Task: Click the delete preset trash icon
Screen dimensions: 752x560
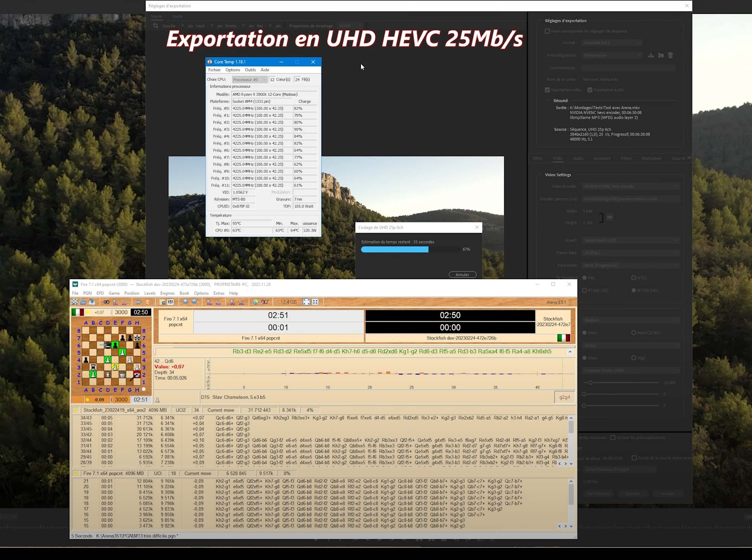Action: click(x=670, y=55)
